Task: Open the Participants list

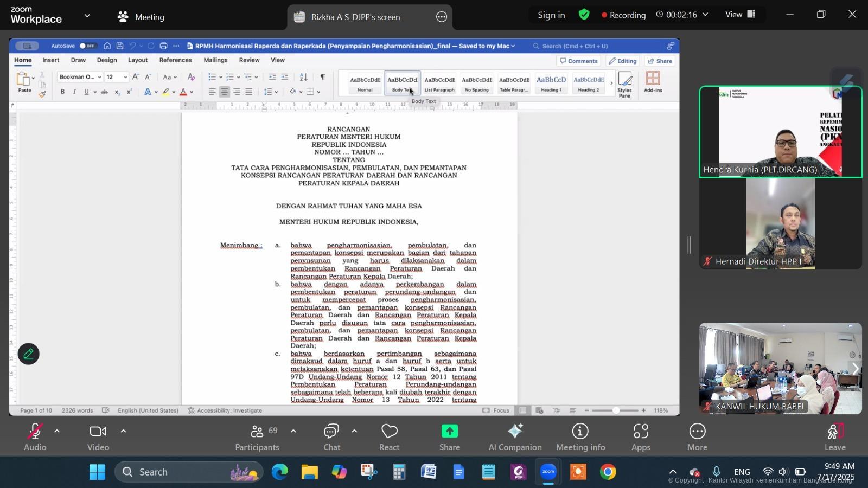Action: click(x=257, y=437)
